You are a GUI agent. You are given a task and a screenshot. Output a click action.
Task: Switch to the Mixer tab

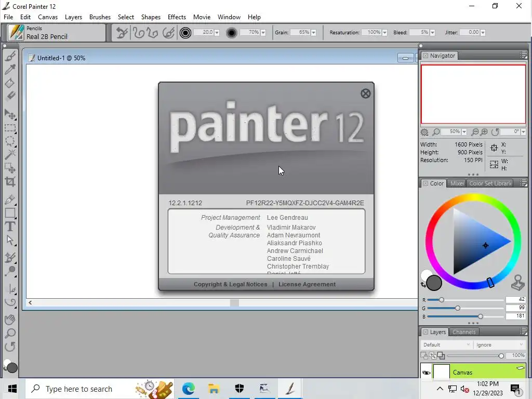[457, 183]
